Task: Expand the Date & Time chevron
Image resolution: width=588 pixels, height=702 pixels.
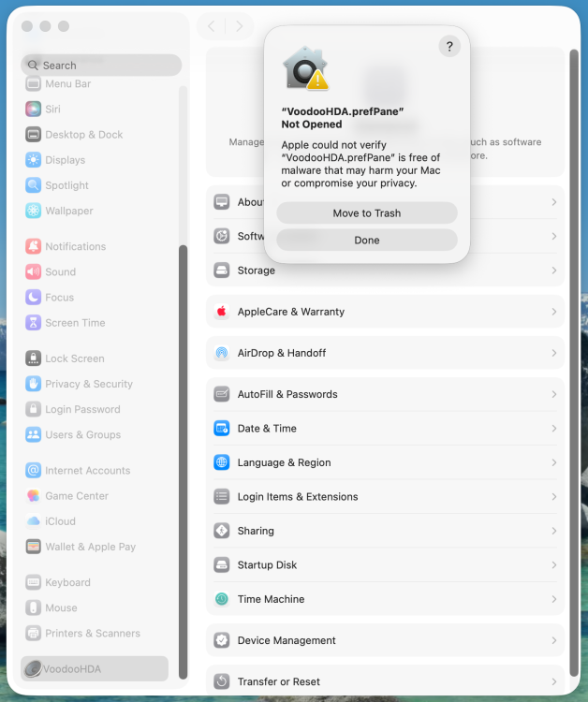Action: click(x=554, y=429)
